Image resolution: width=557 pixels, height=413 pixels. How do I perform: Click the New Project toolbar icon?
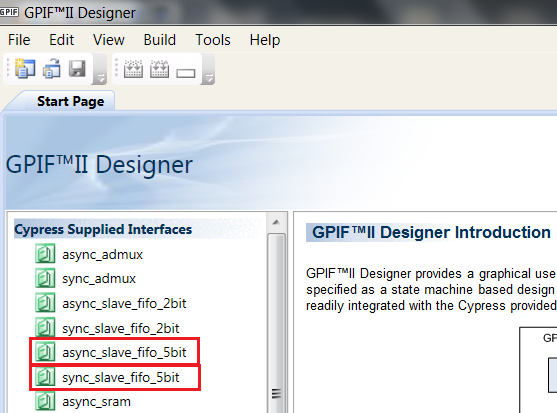coord(25,68)
